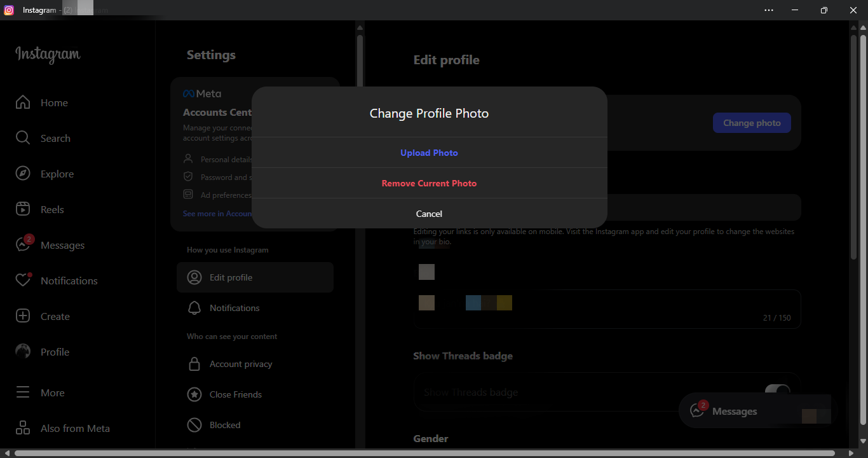Open Explore from the sidebar
868x458 pixels.
point(57,174)
